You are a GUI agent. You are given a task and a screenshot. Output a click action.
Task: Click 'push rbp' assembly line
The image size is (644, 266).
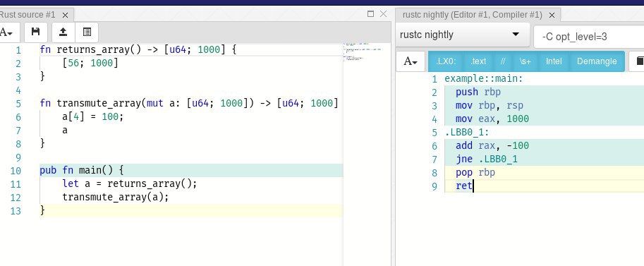click(478, 92)
